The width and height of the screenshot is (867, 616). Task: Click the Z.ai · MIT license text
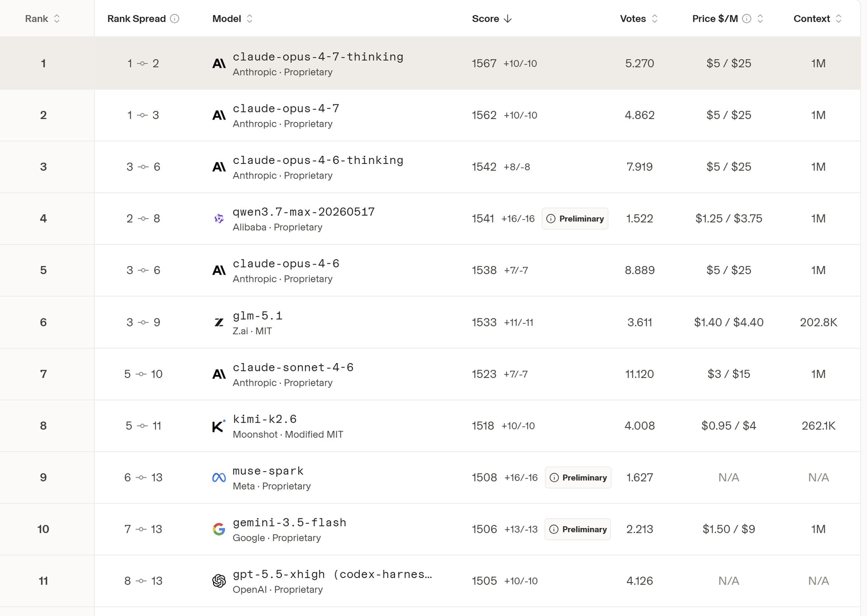[252, 331]
